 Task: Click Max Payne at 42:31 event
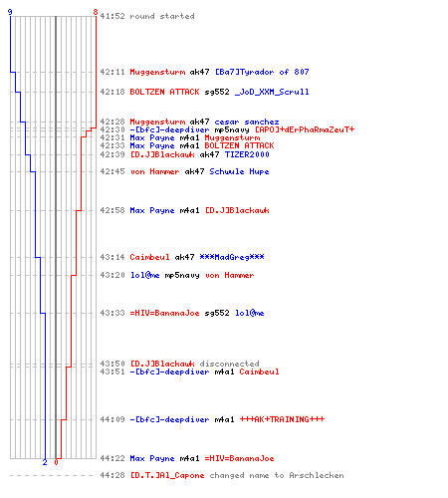[152, 137]
